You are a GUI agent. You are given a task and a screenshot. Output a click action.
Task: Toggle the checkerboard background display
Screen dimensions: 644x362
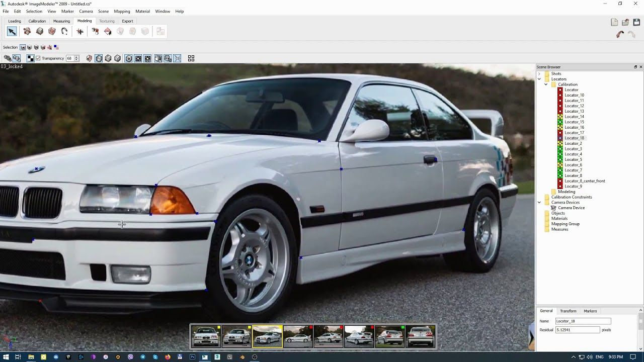(30, 58)
